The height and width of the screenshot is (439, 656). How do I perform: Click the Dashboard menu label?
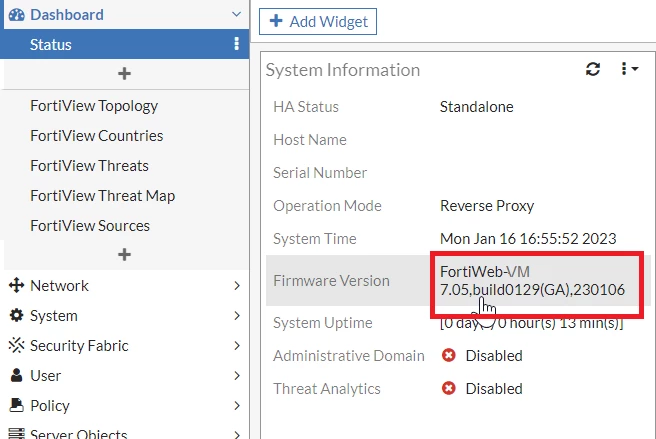(x=67, y=15)
